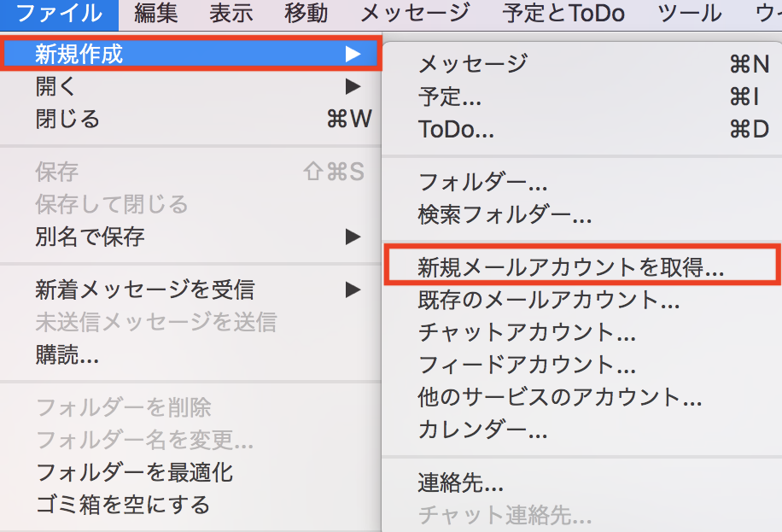Open the メッセージ menu
The width and height of the screenshot is (782, 532).
click(415, 14)
